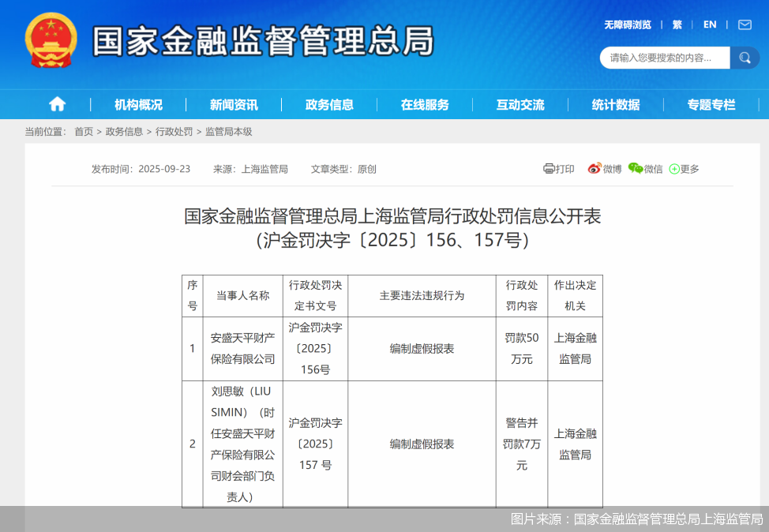769x532 pixels.
Task: Click the green plus more-sharing icon
Action: 674,169
